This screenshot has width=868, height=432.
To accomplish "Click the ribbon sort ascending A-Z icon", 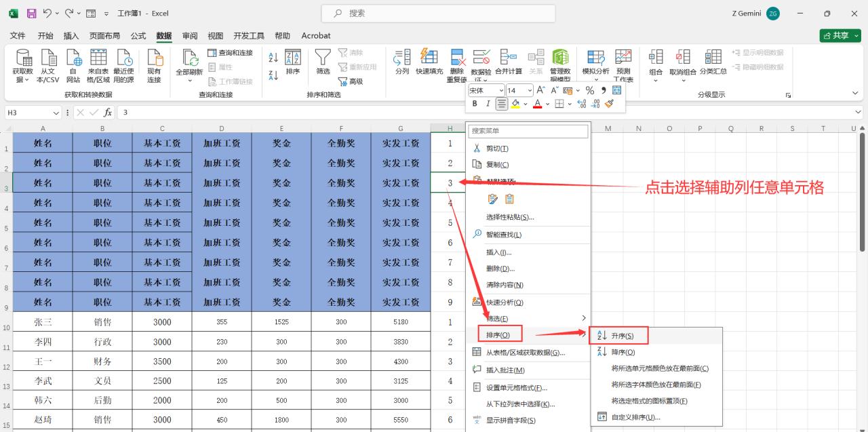I will [273, 58].
